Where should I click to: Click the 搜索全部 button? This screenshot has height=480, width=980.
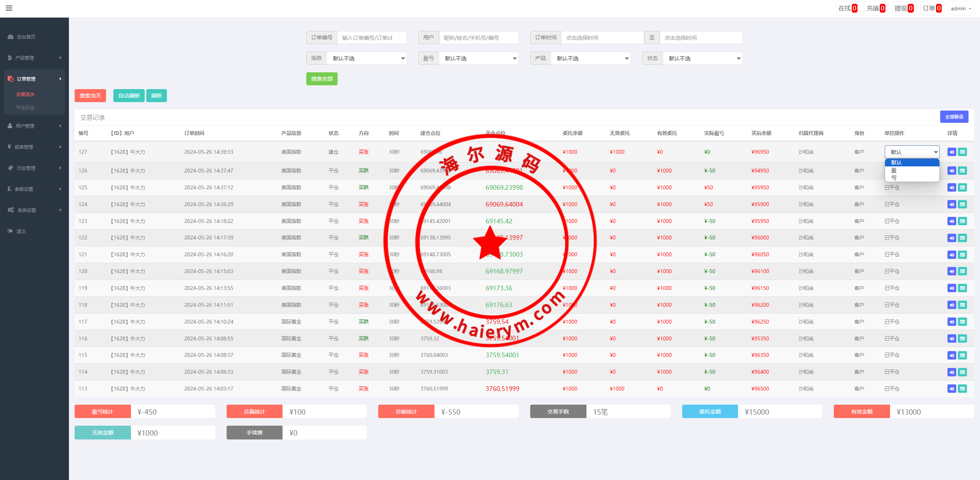(x=322, y=79)
